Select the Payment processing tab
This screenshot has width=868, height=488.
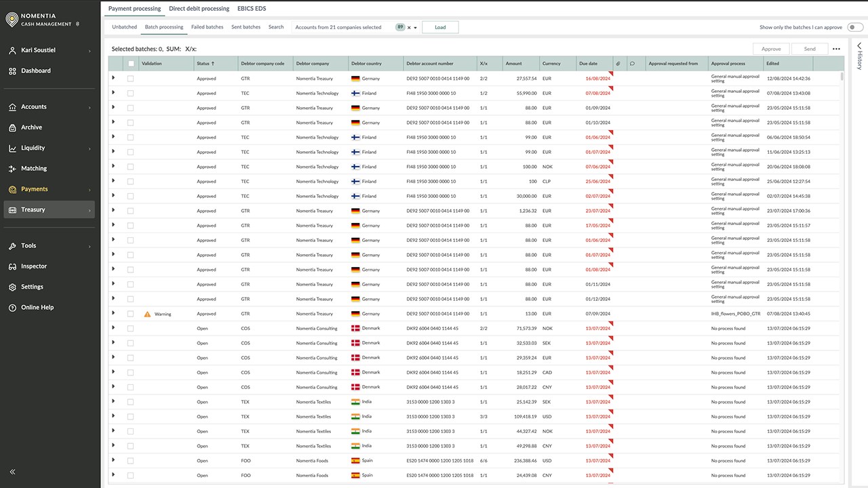tap(135, 9)
